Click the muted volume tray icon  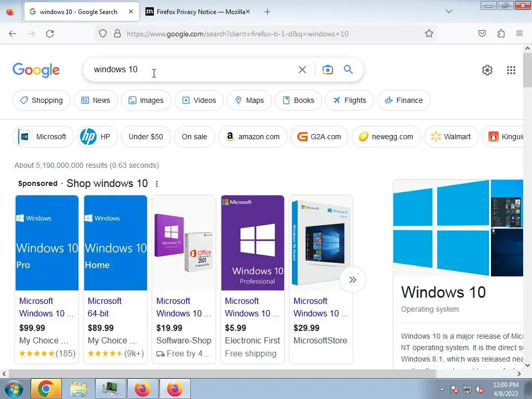click(480, 389)
